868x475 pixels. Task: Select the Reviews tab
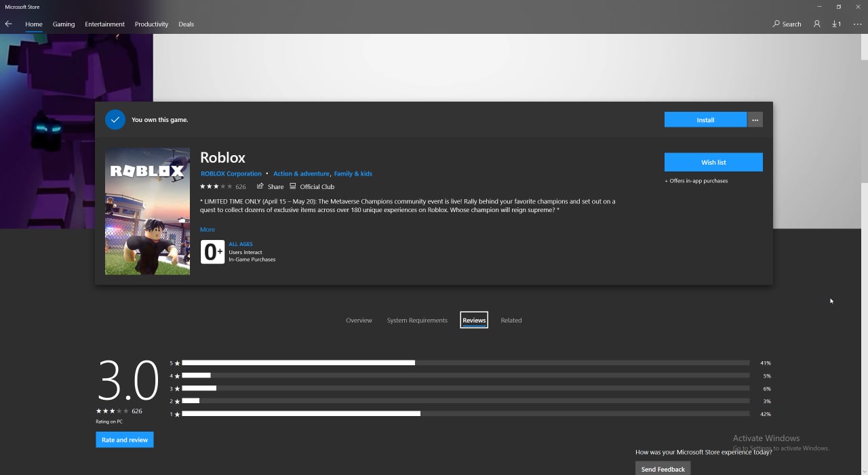[474, 321]
